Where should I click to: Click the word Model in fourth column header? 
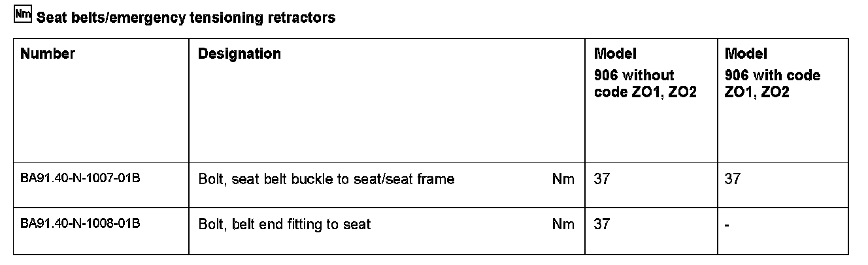(746, 54)
